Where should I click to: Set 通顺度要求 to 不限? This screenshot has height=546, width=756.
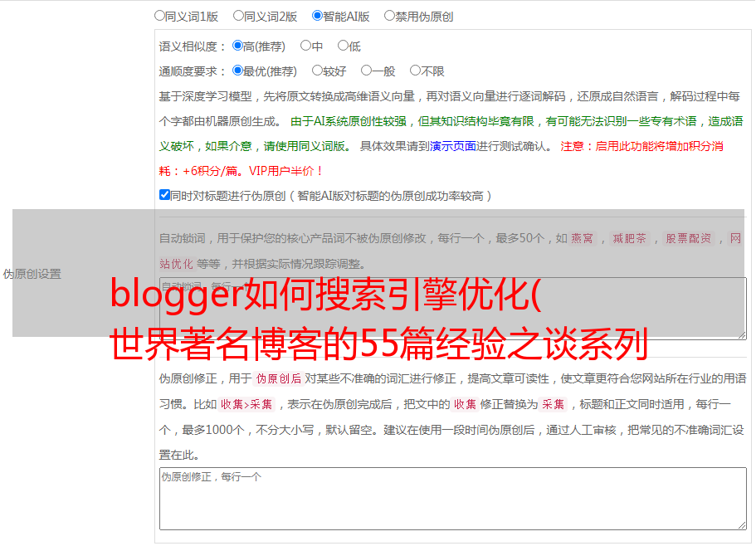point(415,71)
